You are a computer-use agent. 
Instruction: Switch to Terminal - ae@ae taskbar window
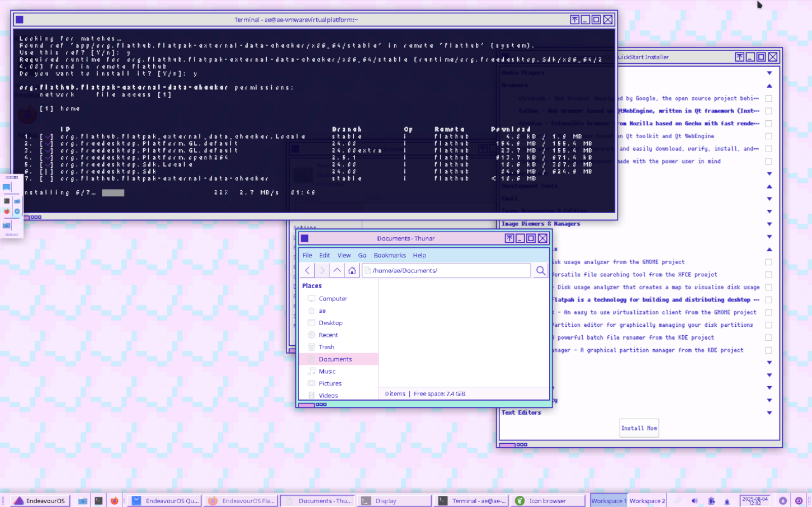(x=471, y=501)
